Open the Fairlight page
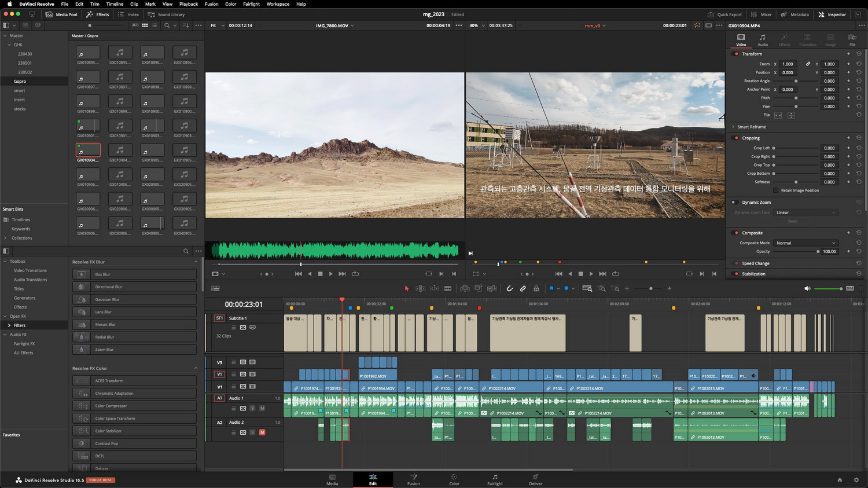 (495, 480)
